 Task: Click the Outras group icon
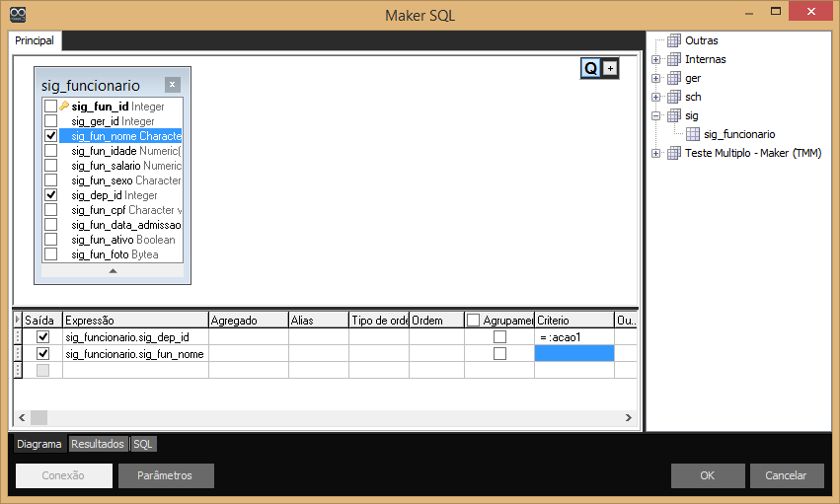pos(674,41)
